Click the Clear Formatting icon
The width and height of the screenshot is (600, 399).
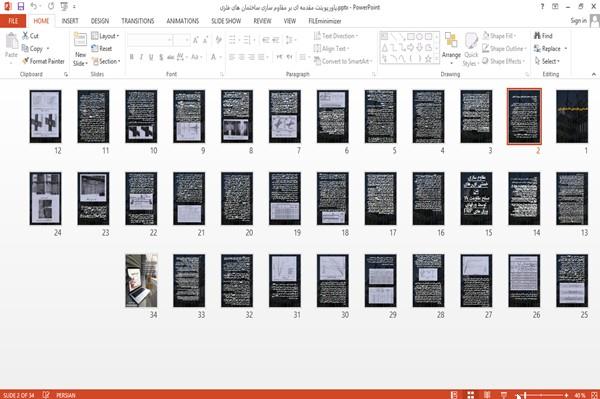click(x=218, y=40)
